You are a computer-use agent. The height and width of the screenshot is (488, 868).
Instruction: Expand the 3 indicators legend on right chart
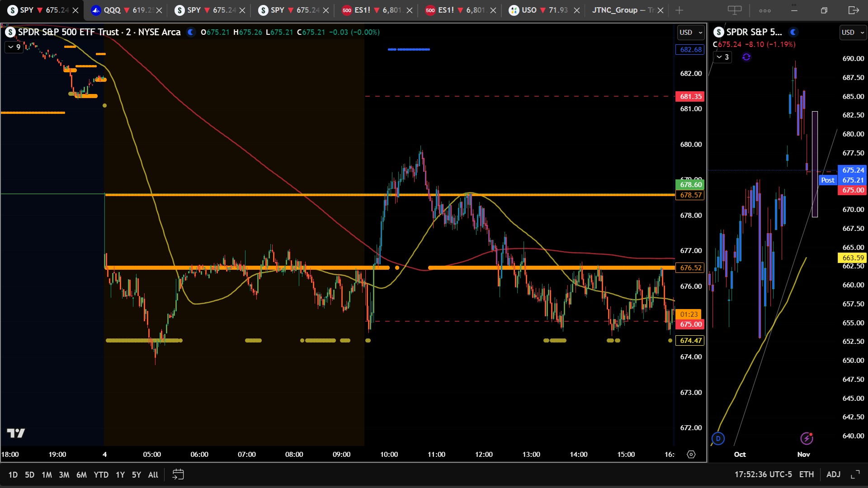[x=722, y=57]
